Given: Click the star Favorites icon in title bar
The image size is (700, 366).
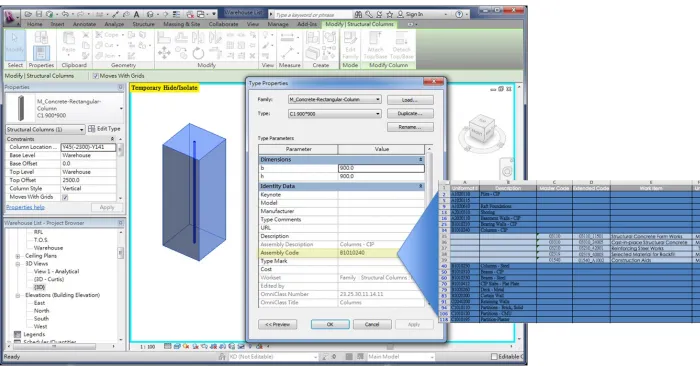Looking at the screenshot, I should pyautogui.click(x=389, y=14).
